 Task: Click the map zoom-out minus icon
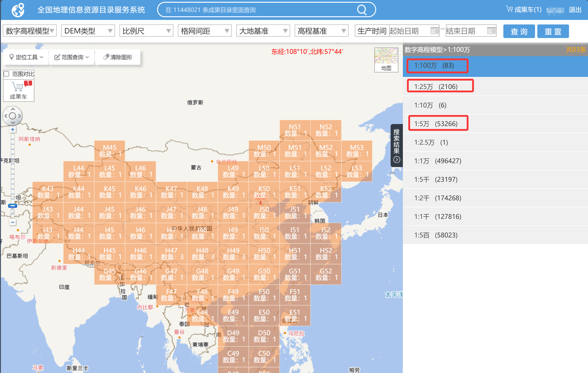coord(13,222)
